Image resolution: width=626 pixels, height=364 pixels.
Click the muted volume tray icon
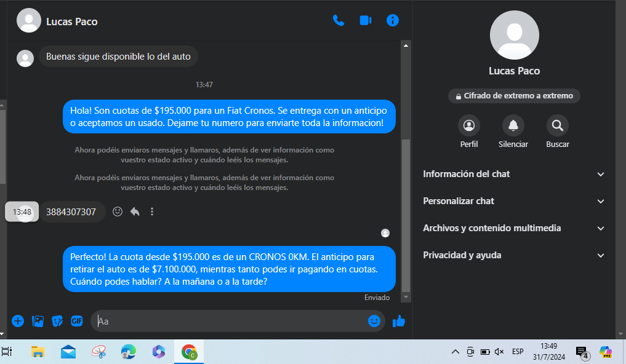click(499, 352)
